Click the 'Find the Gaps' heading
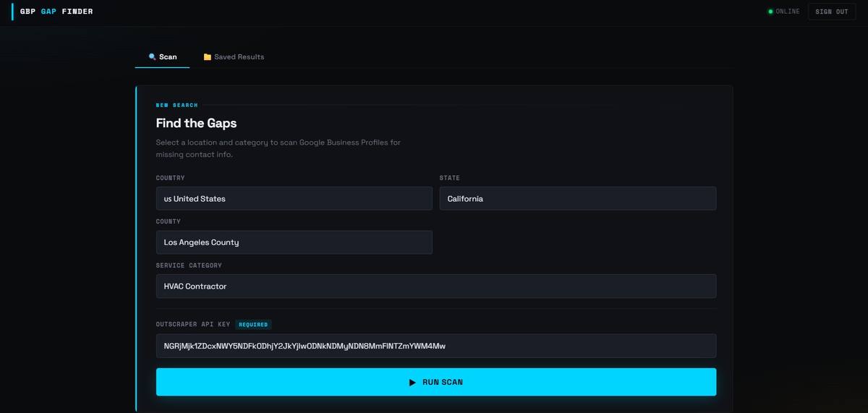 click(196, 123)
